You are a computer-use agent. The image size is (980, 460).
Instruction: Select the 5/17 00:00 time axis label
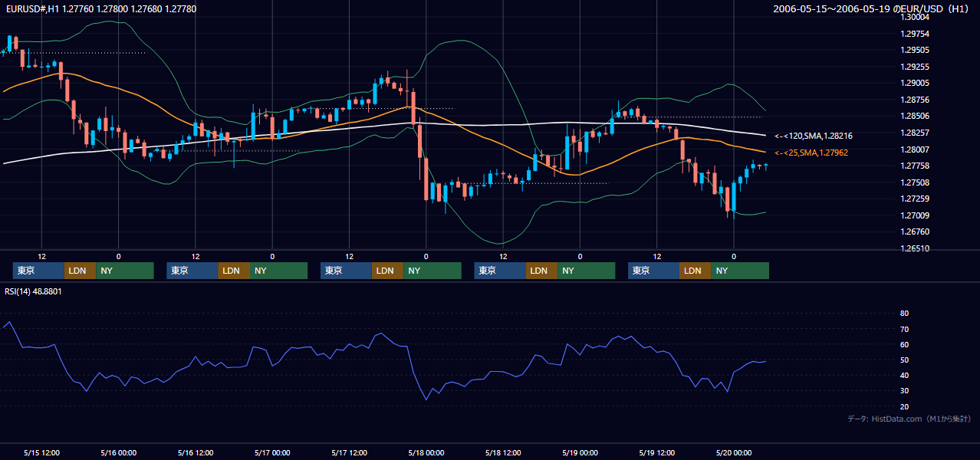click(272, 452)
